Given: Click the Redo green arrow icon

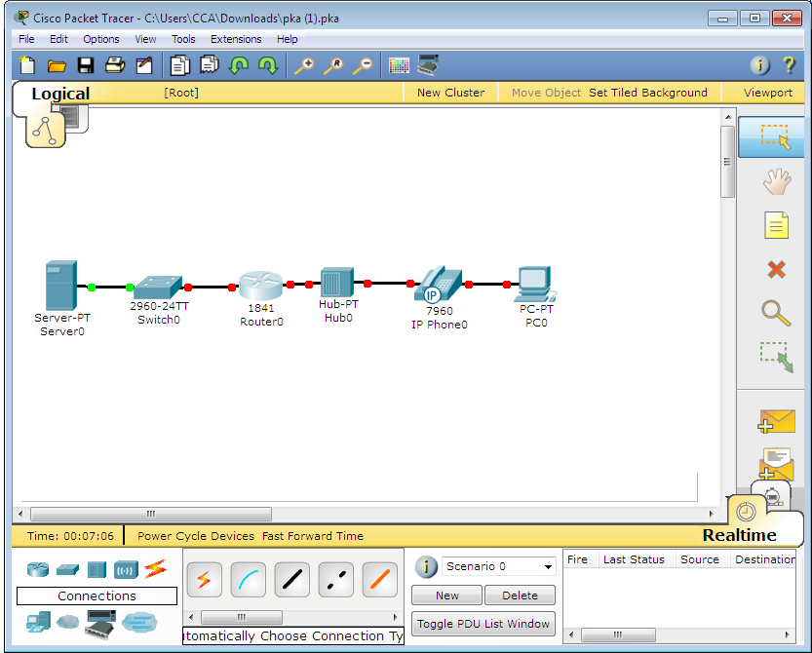Looking at the screenshot, I should [268, 65].
